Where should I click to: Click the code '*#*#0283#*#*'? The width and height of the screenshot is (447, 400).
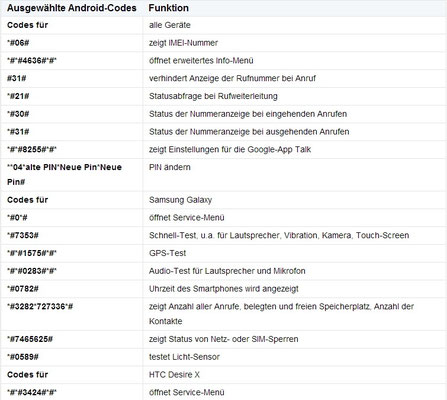pyautogui.click(x=32, y=271)
